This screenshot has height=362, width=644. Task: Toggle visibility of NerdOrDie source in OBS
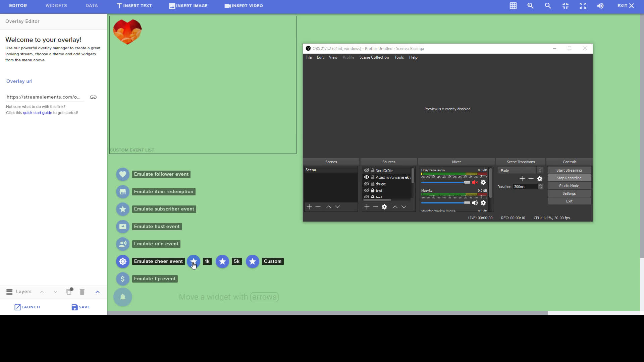[x=367, y=171]
